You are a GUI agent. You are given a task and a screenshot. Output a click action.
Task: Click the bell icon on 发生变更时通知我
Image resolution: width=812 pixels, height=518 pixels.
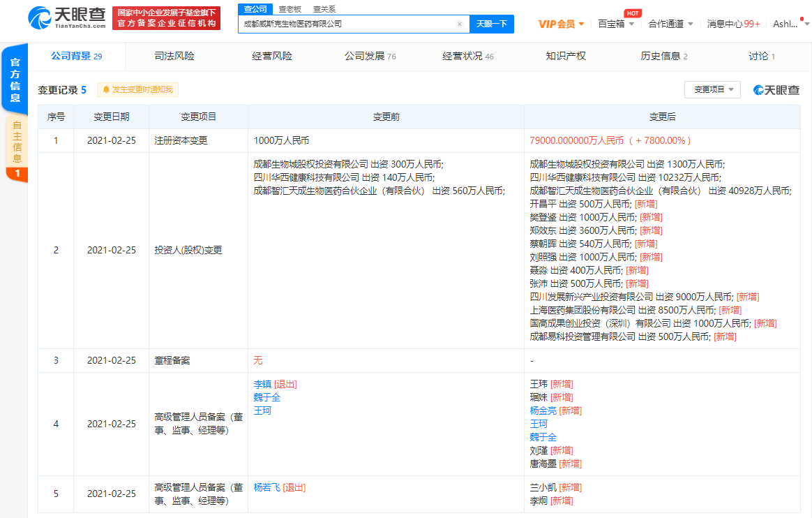[106, 89]
